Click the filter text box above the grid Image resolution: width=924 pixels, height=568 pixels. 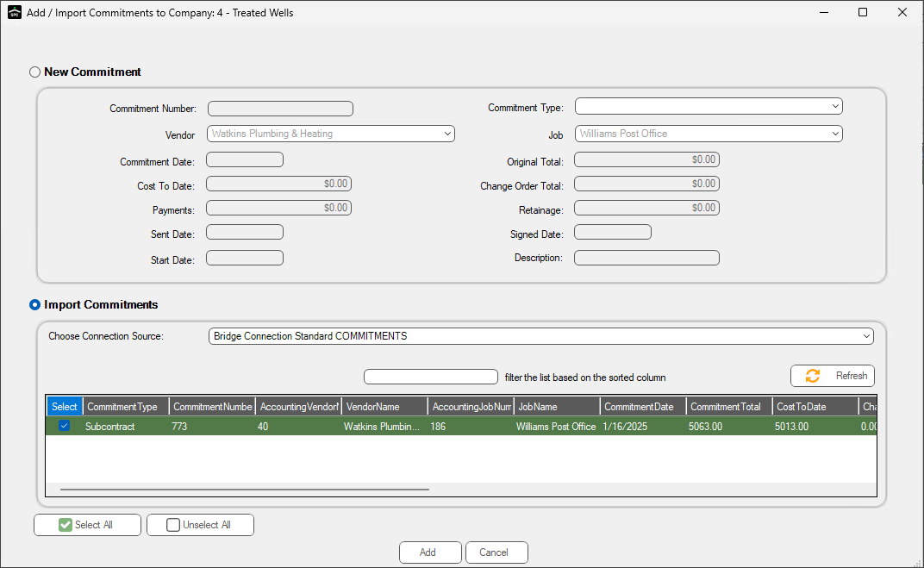[431, 378]
